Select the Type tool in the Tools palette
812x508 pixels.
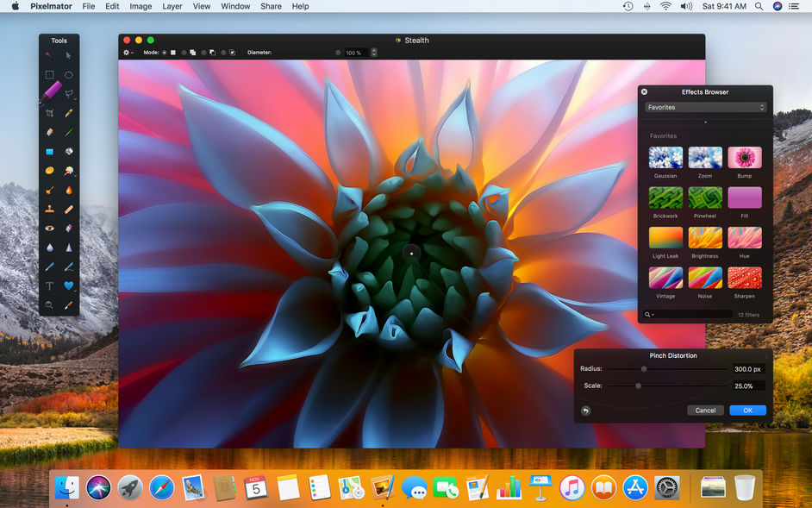pyautogui.click(x=49, y=285)
